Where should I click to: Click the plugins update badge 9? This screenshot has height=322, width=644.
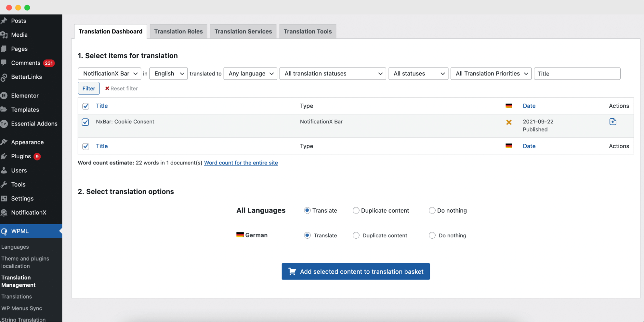(x=37, y=157)
